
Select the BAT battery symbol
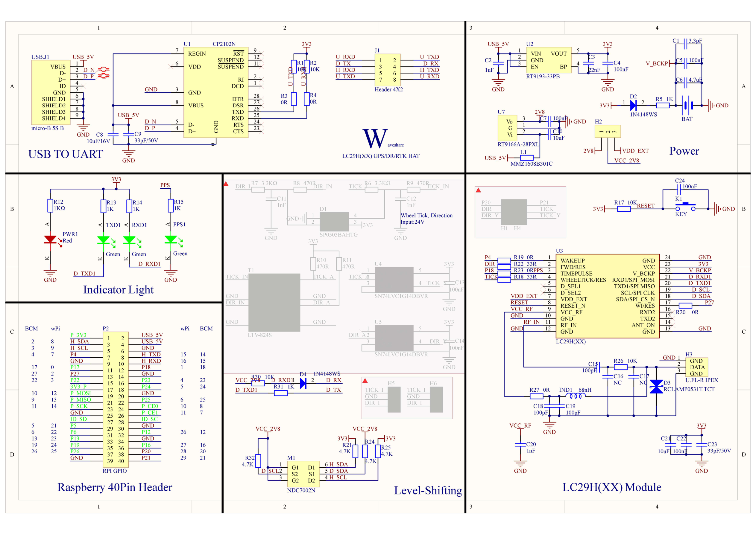(x=687, y=105)
